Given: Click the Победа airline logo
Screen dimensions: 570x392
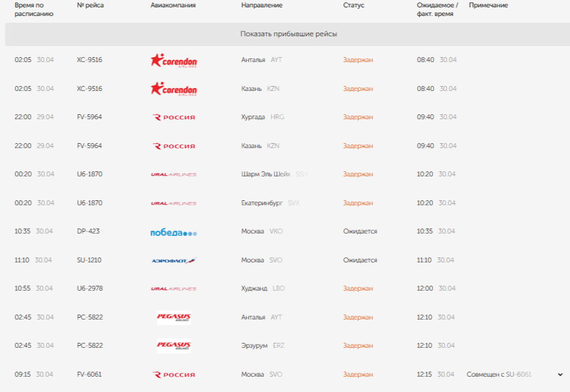Looking at the screenshot, I should pyautogui.click(x=173, y=232).
